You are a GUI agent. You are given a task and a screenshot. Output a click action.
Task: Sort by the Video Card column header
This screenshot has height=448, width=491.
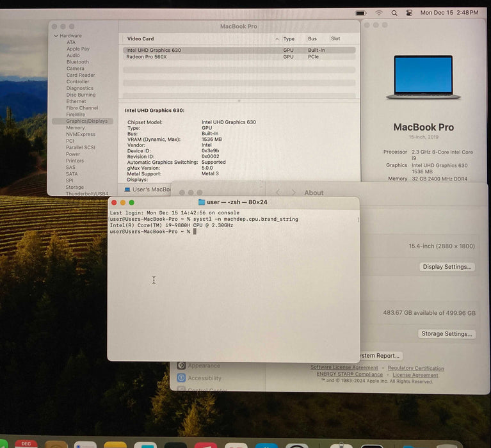point(140,39)
